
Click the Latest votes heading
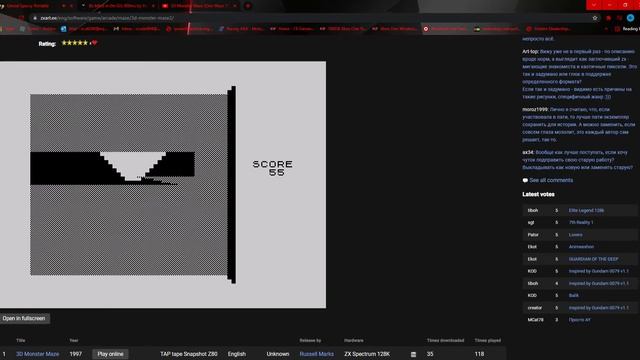pyautogui.click(x=538, y=194)
